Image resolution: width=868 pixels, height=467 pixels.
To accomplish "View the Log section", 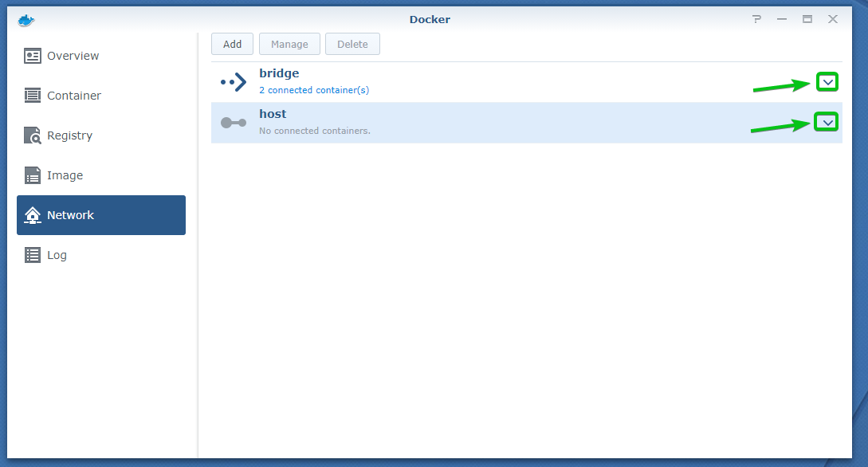I will click(101, 255).
